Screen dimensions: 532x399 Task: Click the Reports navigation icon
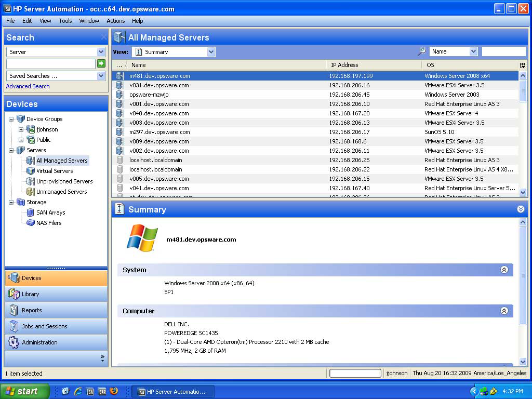click(x=14, y=310)
